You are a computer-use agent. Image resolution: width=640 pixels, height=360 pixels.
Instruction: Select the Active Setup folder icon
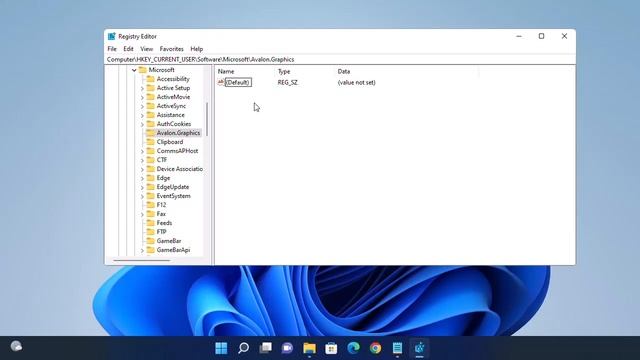coord(151,88)
